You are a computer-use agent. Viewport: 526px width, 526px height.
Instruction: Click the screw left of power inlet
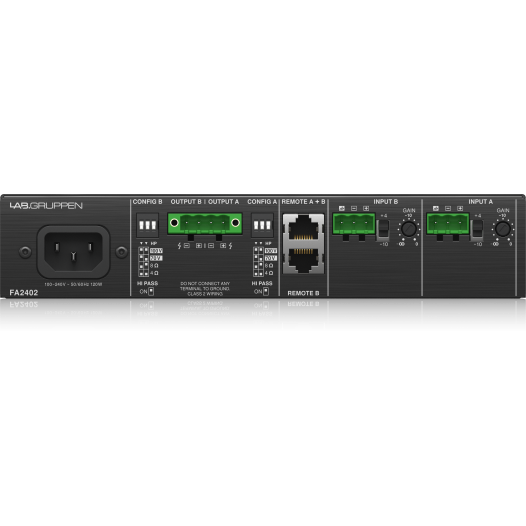(25, 252)
